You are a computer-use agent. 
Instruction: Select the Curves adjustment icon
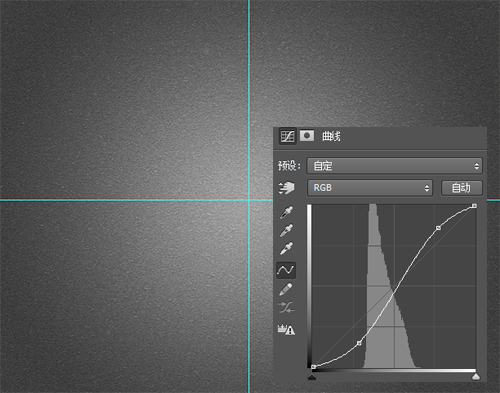[287, 136]
